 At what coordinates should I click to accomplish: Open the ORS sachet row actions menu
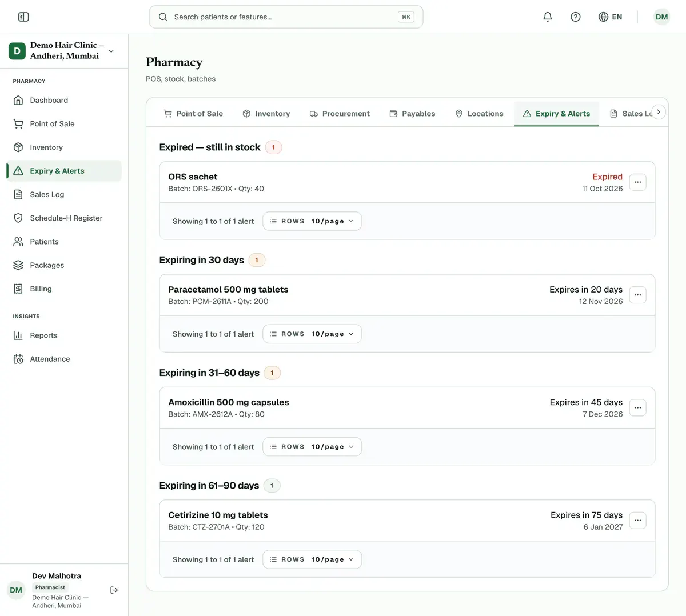[x=638, y=182]
